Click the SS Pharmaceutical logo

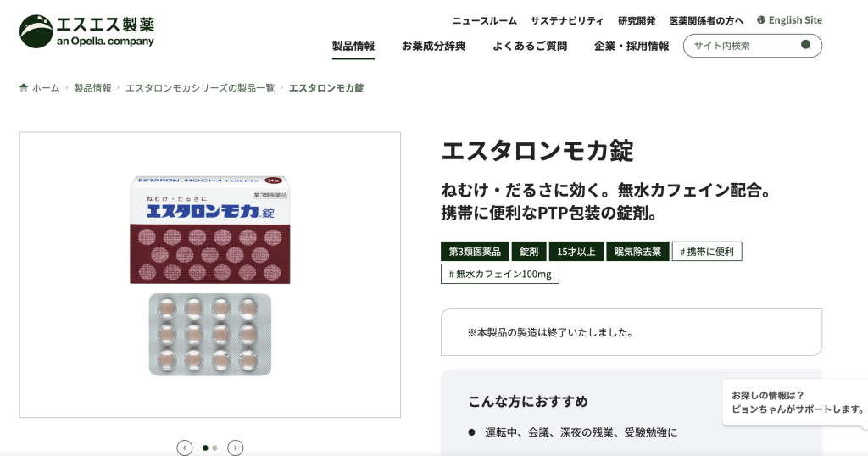(87, 31)
